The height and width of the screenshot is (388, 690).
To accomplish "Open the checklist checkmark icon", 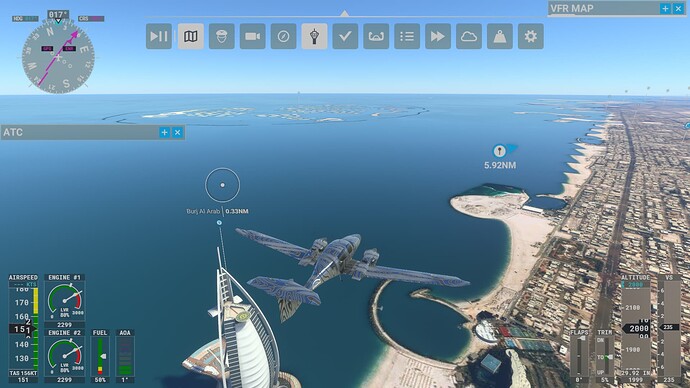I will tap(345, 36).
